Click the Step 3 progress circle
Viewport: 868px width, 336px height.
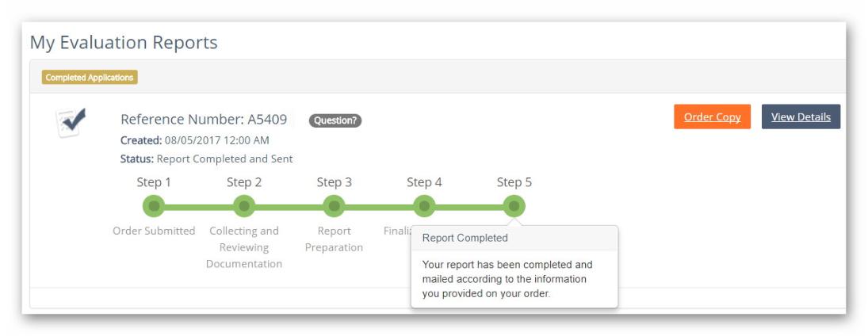tap(335, 206)
